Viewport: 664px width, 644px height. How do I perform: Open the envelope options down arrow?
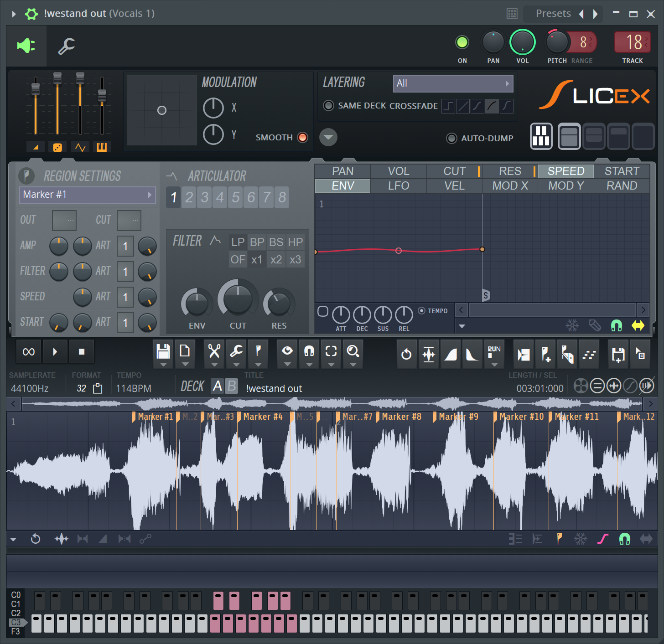click(462, 326)
